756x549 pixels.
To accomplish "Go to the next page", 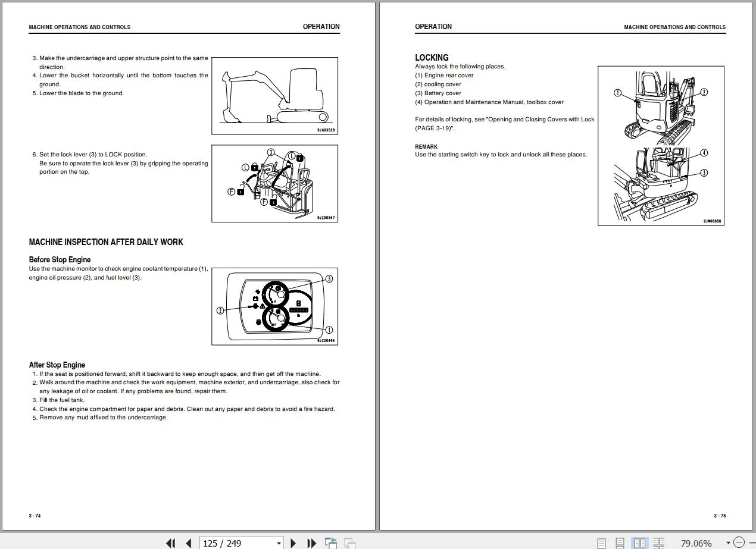I will pos(293,542).
